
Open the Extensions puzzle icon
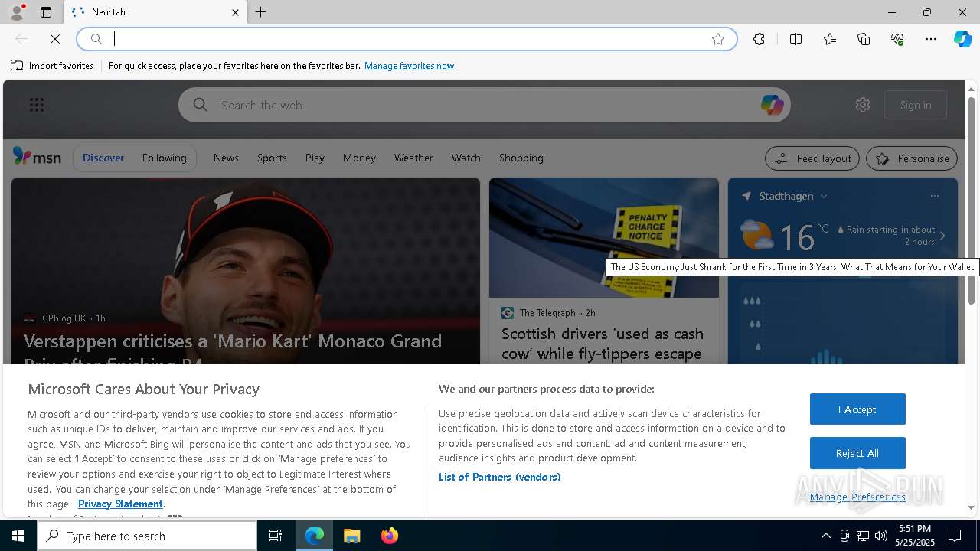759,39
